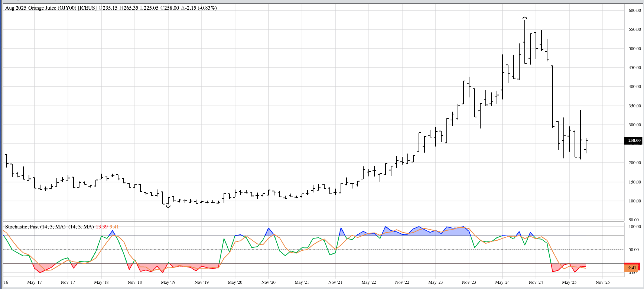Viewport: 644px width, 289px height.
Task: Select the Nov '25 date axis label
Action: 602,282
